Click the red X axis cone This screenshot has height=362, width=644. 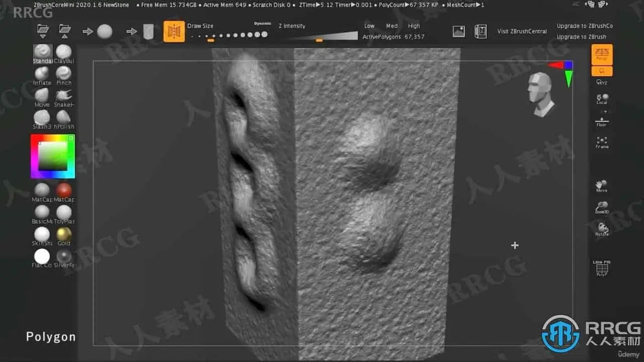[555, 65]
